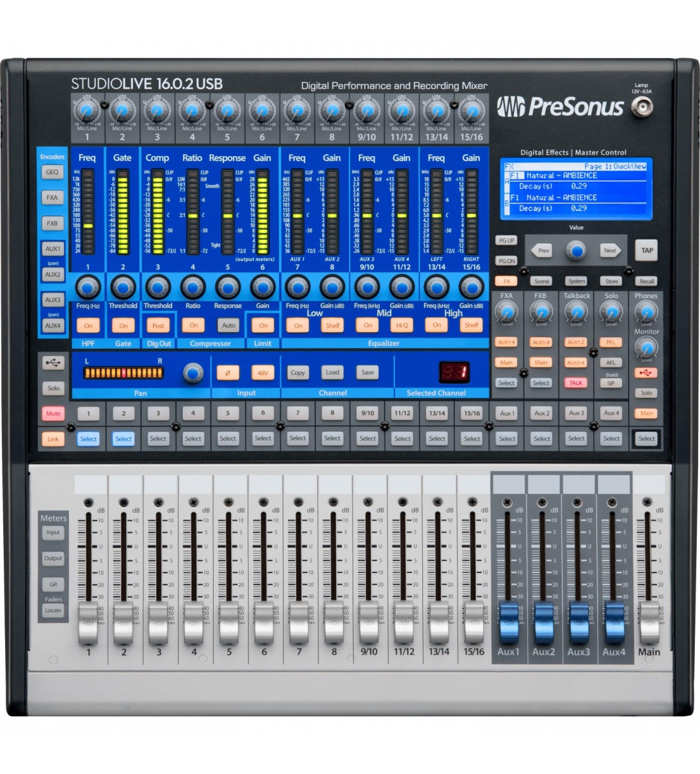Select channel 9/10 with its Select button
The height and width of the screenshot is (774, 700).
pos(367,438)
